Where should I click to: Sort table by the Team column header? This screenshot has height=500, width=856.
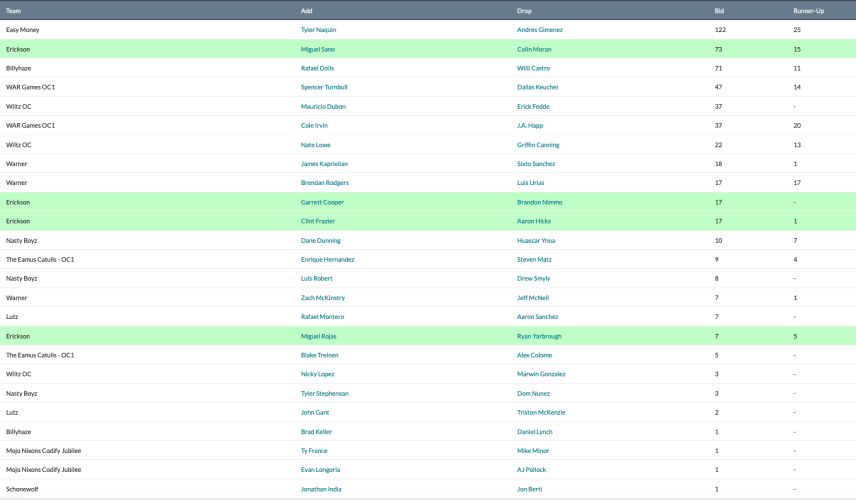click(14, 11)
